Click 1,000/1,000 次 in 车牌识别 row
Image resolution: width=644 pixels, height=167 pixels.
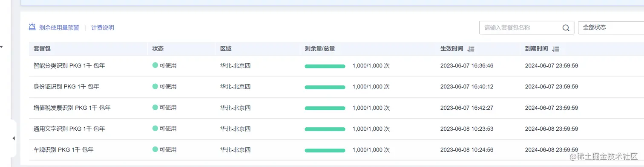pyautogui.click(x=371, y=150)
